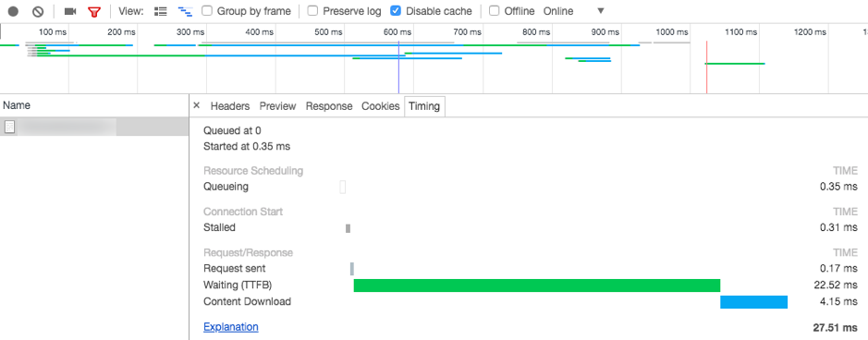
Task: View the Cookies tab
Action: 380,106
